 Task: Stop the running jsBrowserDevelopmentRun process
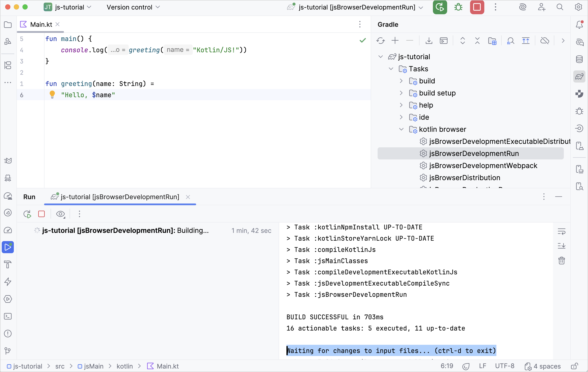[41, 214]
